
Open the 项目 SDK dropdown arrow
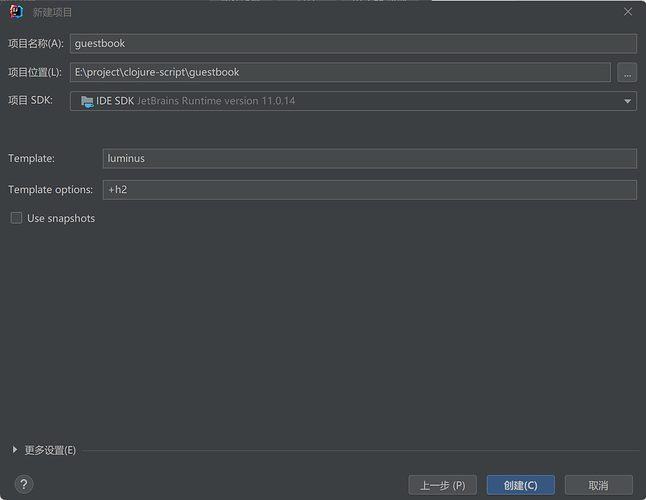pyautogui.click(x=627, y=101)
